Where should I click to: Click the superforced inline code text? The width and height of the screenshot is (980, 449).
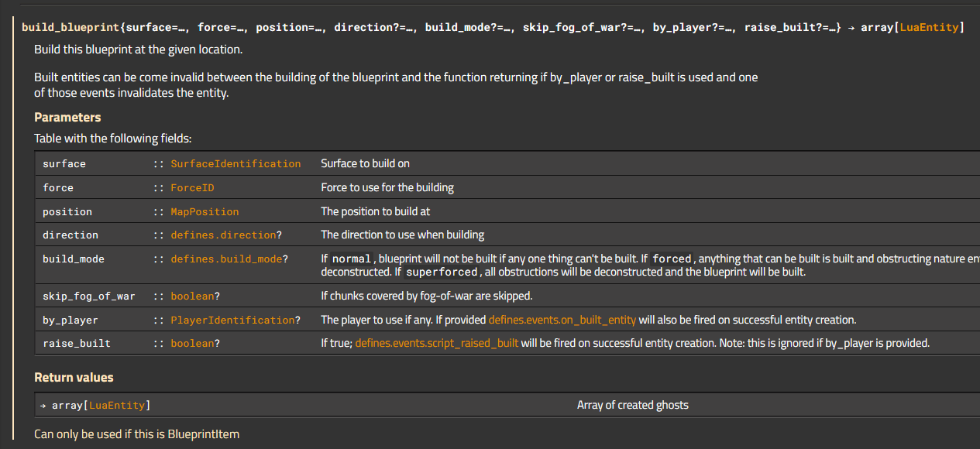pyautogui.click(x=442, y=272)
